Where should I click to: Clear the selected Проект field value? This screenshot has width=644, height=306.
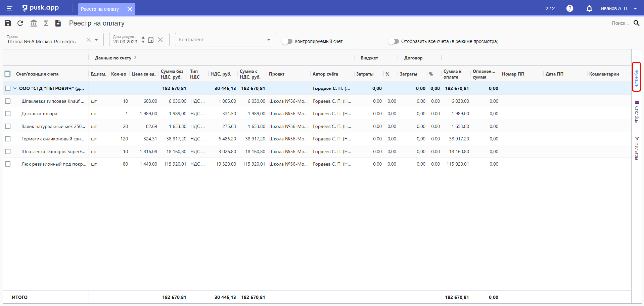click(x=88, y=40)
